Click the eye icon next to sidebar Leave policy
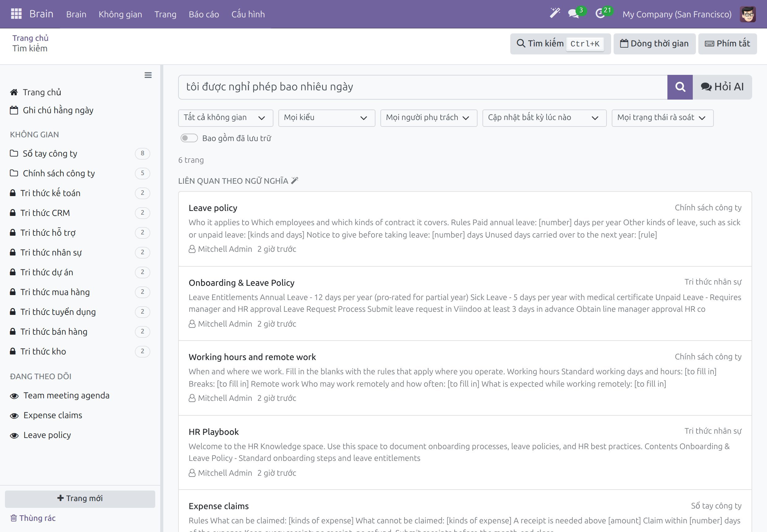The image size is (767, 532). [14, 435]
